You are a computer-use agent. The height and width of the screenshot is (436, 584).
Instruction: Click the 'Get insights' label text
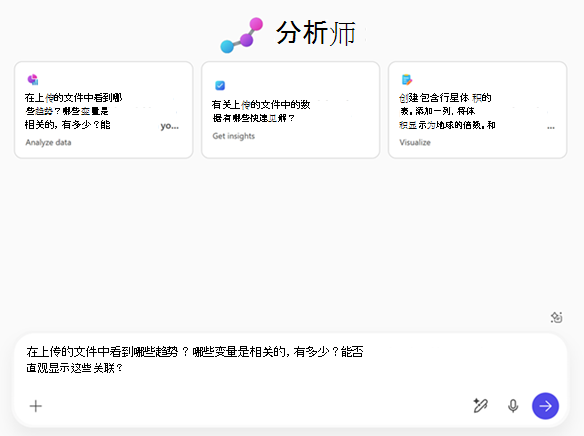click(x=234, y=136)
